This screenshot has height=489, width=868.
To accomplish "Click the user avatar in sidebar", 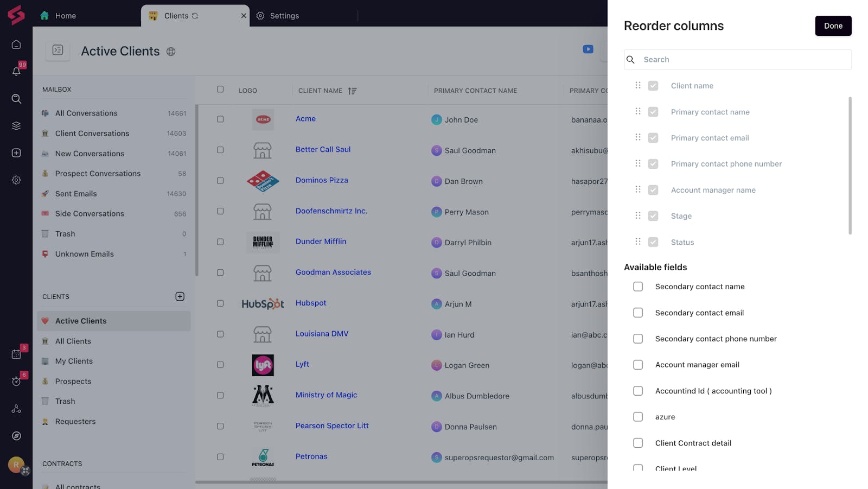I will click(x=16, y=465).
